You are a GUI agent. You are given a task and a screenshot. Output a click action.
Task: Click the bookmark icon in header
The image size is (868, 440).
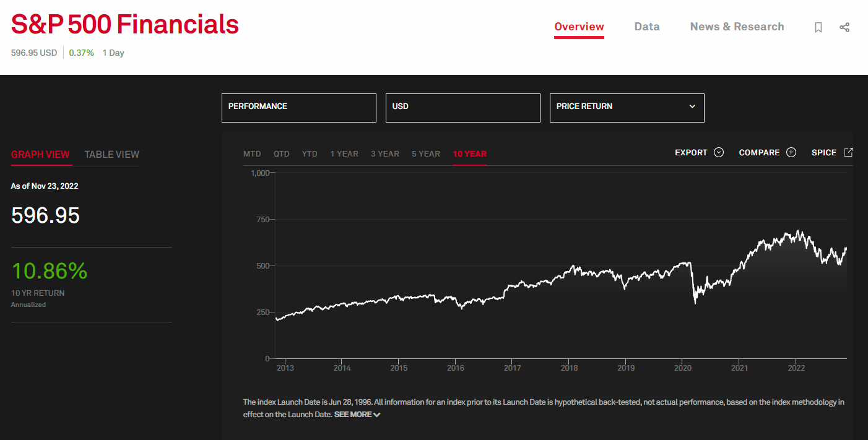tap(818, 27)
